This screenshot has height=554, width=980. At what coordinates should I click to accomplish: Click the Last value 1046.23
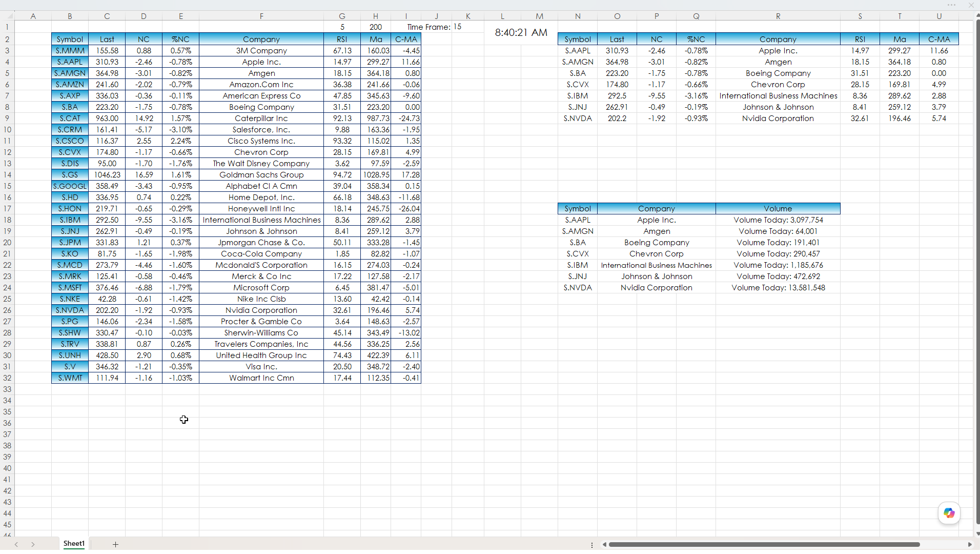[x=107, y=175]
